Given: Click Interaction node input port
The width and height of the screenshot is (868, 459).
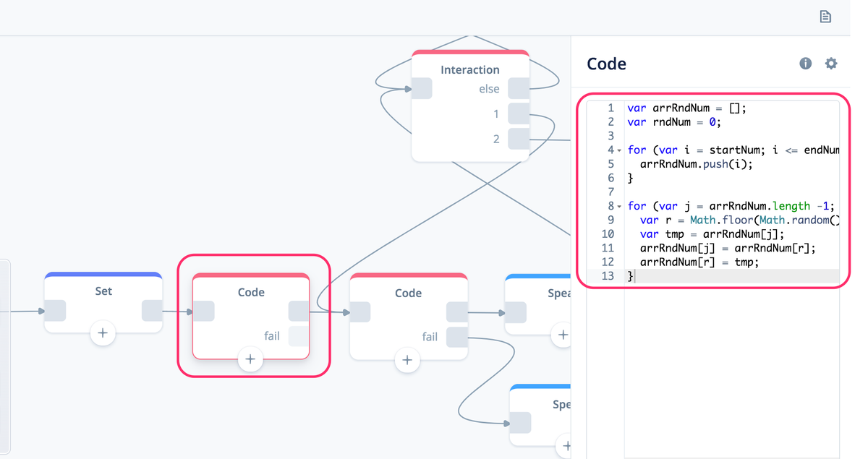Looking at the screenshot, I should click(x=422, y=89).
